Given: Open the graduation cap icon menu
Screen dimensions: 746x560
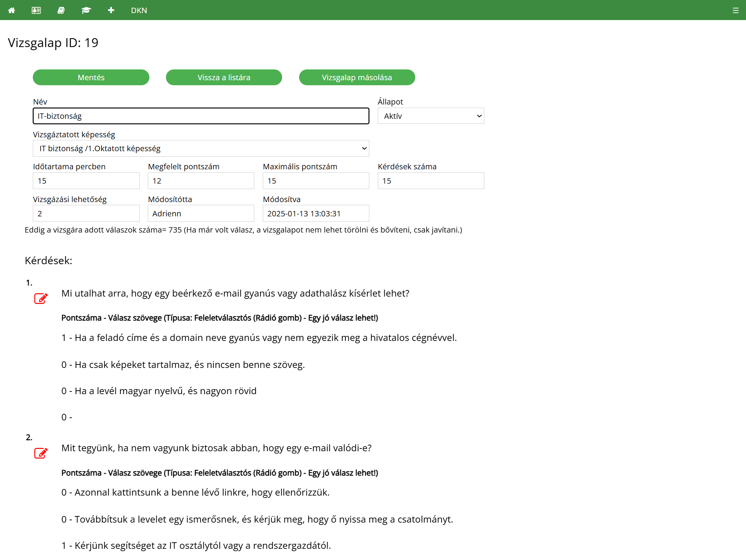Looking at the screenshot, I should click(86, 10).
